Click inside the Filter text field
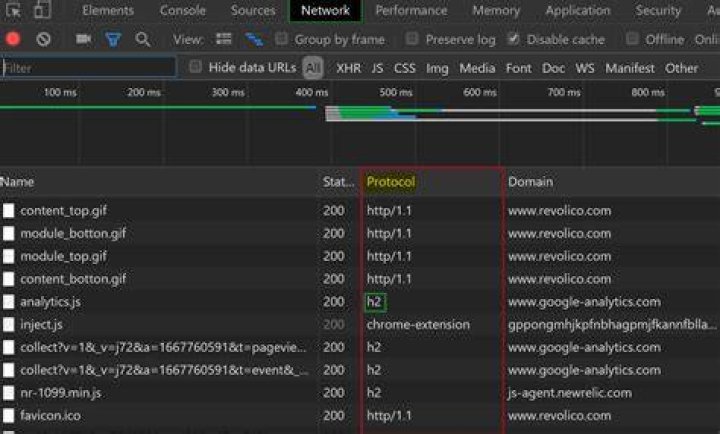This screenshot has height=434, width=720. [88, 68]
